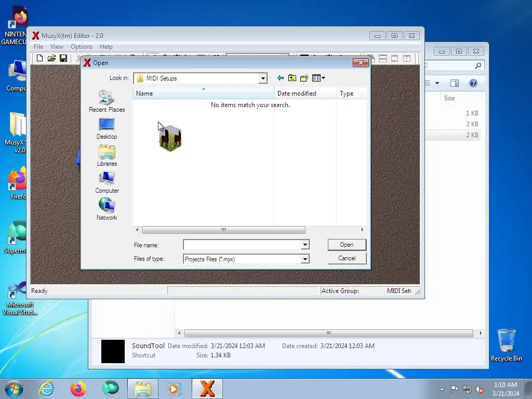Open the File menu in MusyX
Viewport: 532px width, 399px height.
click(x=38, y=46)
